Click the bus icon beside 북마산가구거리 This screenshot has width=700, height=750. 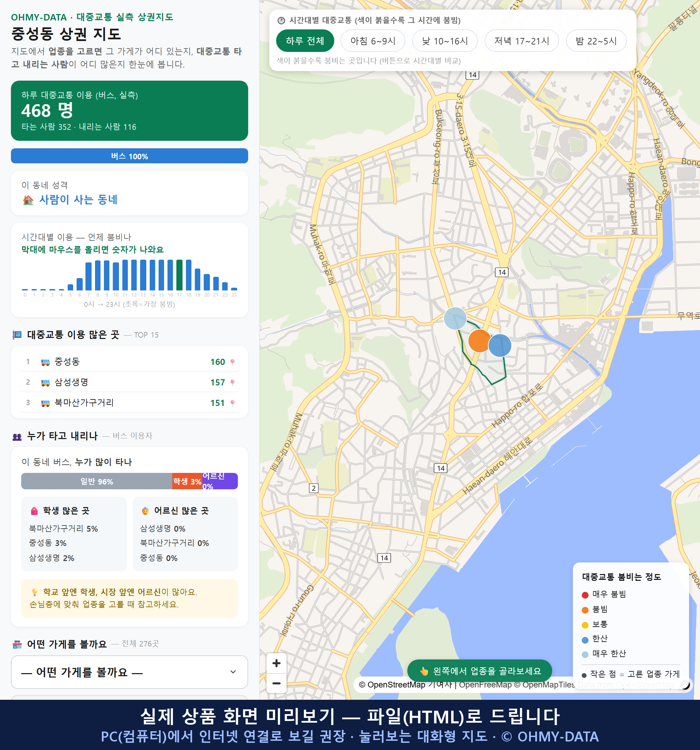(x=45, y=403)
